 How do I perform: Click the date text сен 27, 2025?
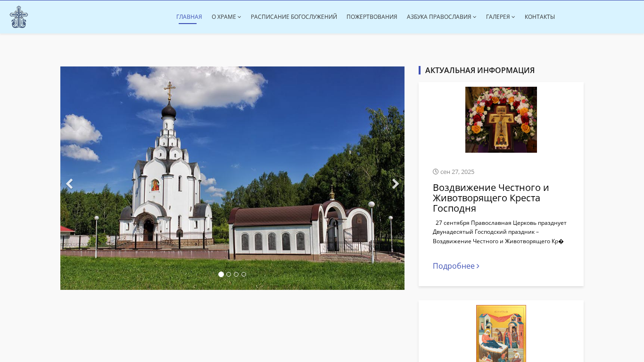coord(457,172)
